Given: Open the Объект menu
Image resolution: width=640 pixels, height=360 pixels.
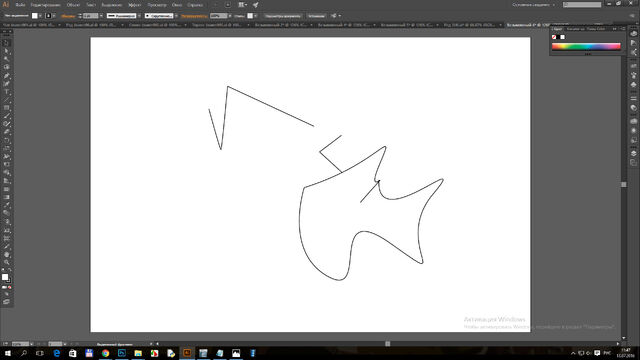Looking at the screenshot, I should tap(73, 5).
